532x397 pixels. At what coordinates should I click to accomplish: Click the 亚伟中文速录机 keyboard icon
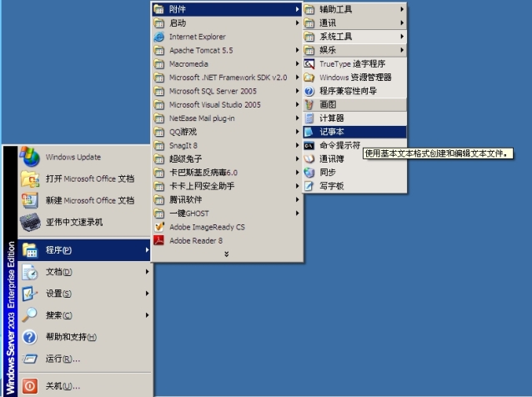(x=30, y=222)
